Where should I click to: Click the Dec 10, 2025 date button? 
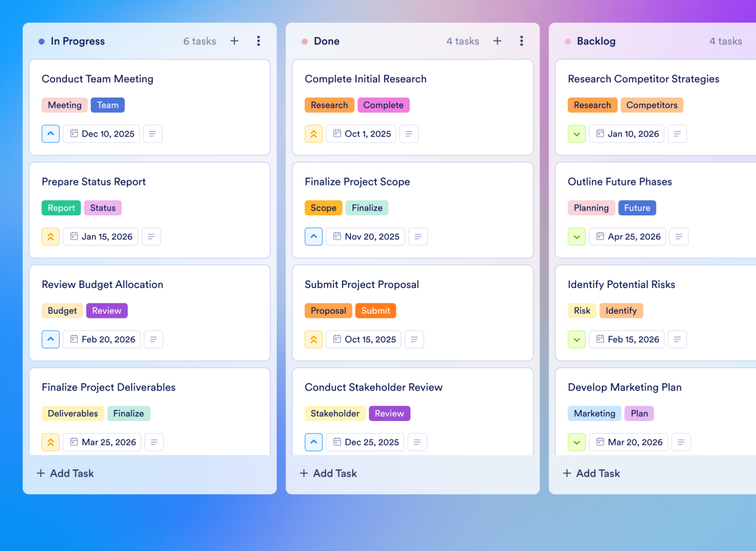101,133
